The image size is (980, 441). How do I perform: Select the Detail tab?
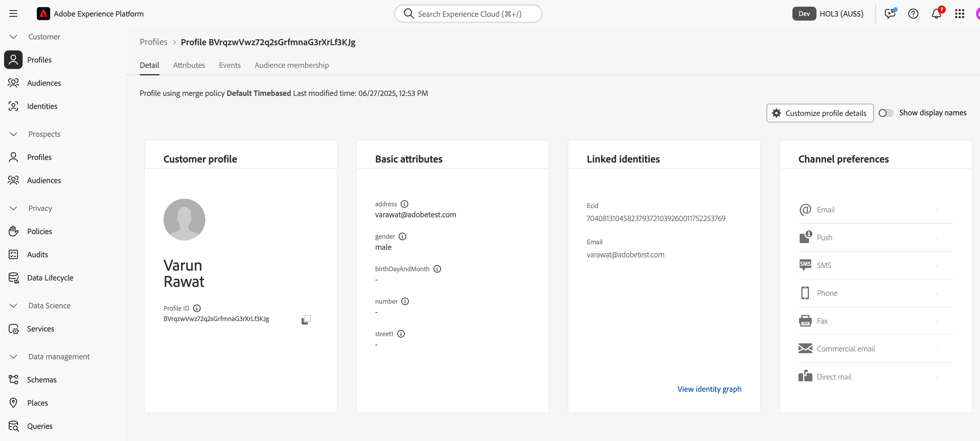[x=149, y=65]
